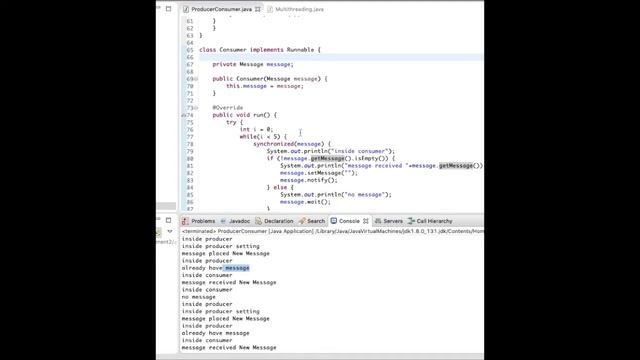Click the Problems tab icon
This screenshot has width=640, height=360.
pyautogui.click(x=185, y=221)
